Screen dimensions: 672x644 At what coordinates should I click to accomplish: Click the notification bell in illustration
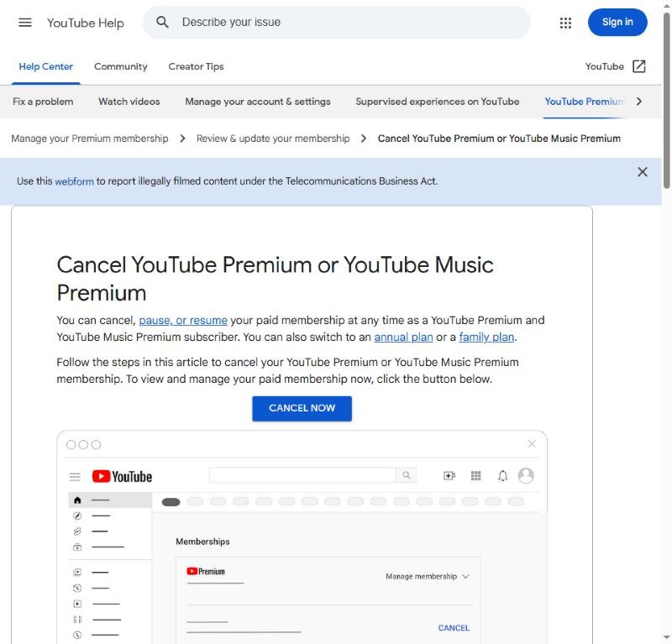(x=502, y=475)
